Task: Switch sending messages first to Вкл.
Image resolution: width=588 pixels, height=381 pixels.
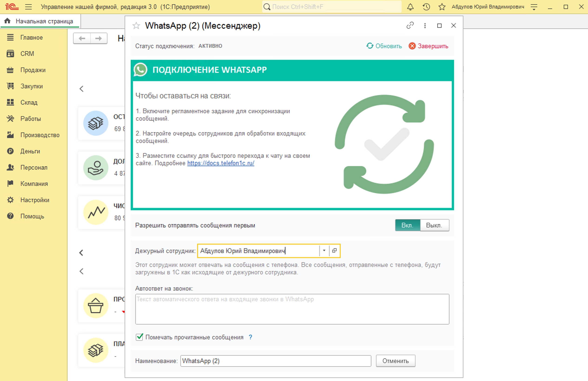Action: [407, 225]
